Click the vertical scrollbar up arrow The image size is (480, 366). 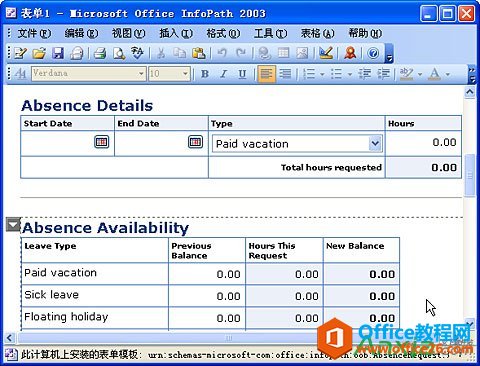pyautogui.click(x=470, y=92)
